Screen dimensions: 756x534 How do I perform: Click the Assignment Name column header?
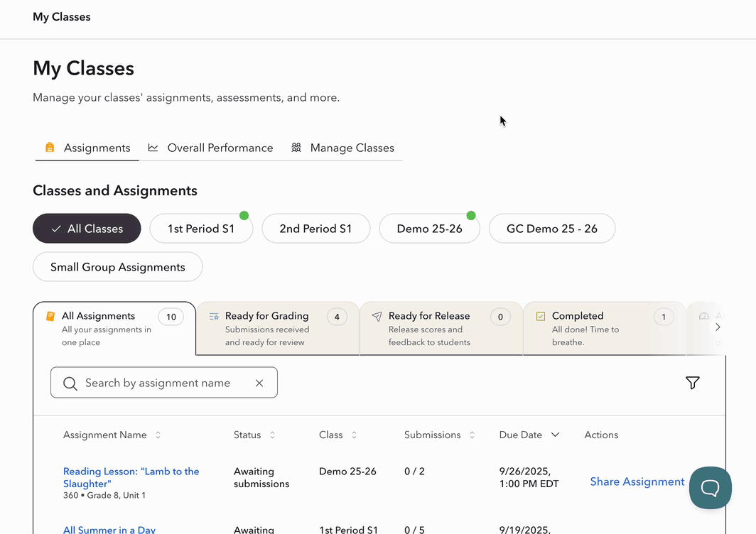point(105,435)
